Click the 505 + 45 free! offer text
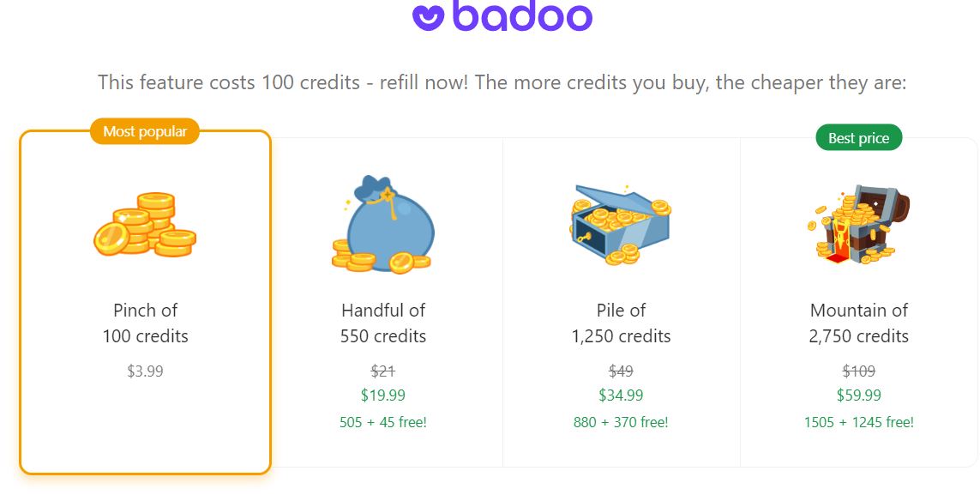The height and width of the screenshot is (495, 980). click(383, 422)
